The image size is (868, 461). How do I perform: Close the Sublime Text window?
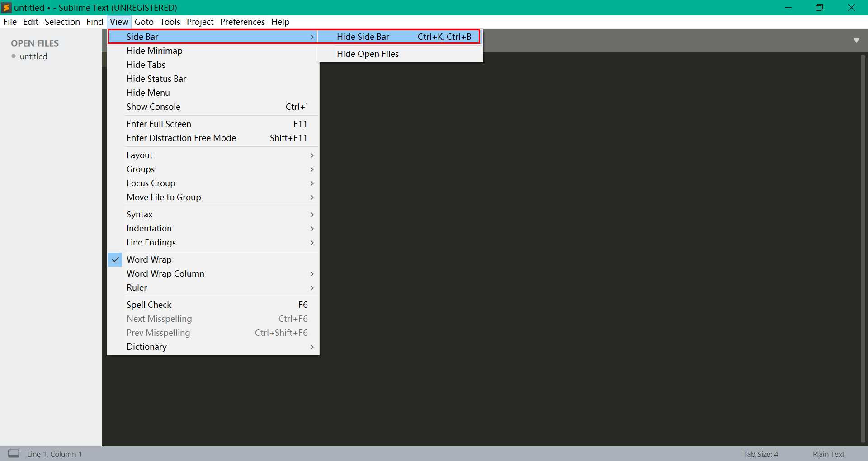tap(851, 8)
